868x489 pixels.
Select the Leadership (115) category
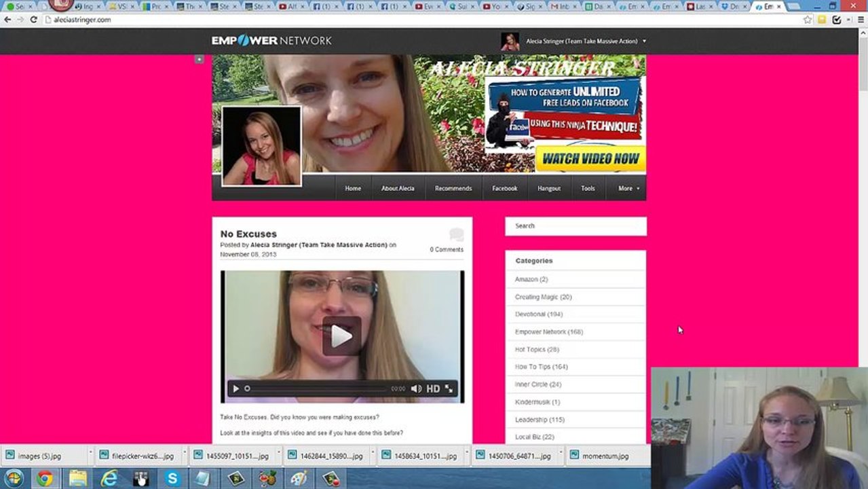[540, 420]
